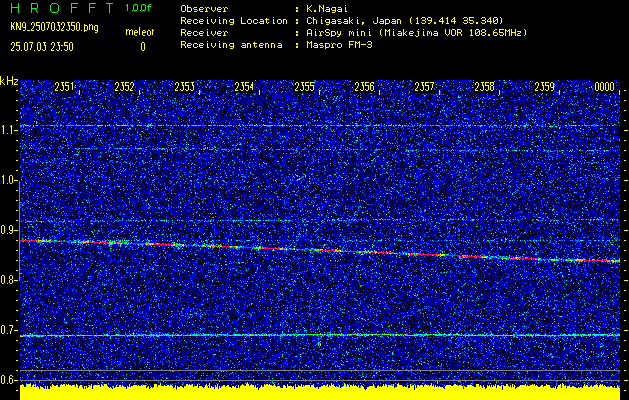Click the version label 1.0.0f
Image resolution: width=629 pixels, height=400 pixels.
pyautogui.click(x=138, y=8)
